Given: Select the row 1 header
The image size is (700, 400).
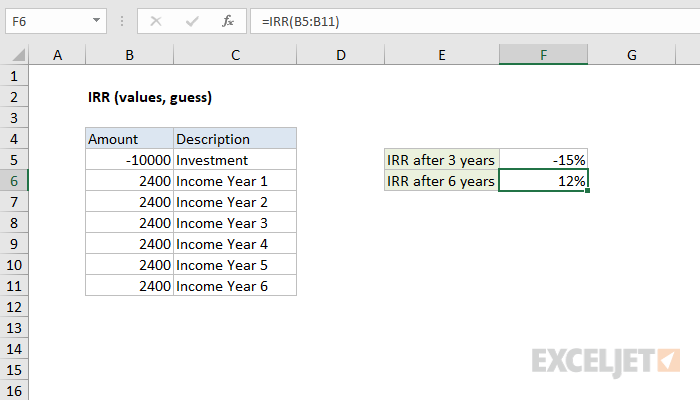Looking at the screenshot, I should 14,76.
